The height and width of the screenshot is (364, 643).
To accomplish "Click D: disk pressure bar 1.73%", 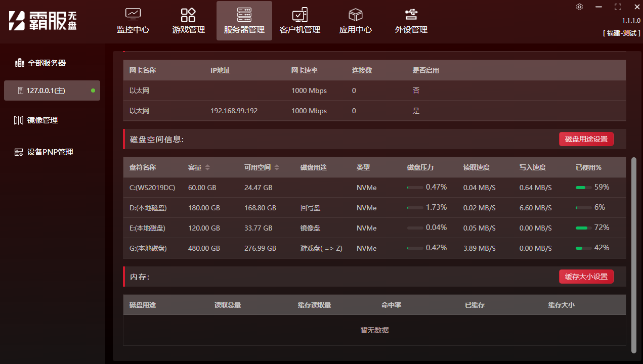I will pos(415,208).
